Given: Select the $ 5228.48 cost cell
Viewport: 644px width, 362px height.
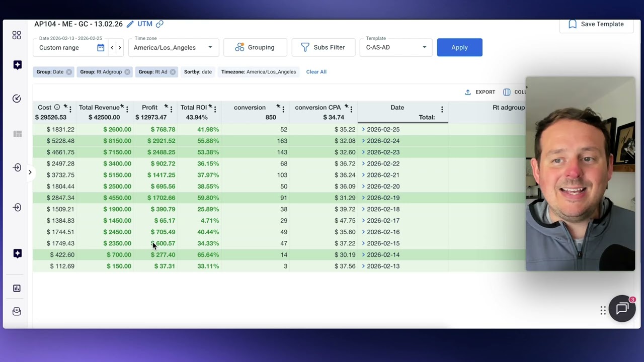Looking at the screenshot, I should [x=60, y=141].
